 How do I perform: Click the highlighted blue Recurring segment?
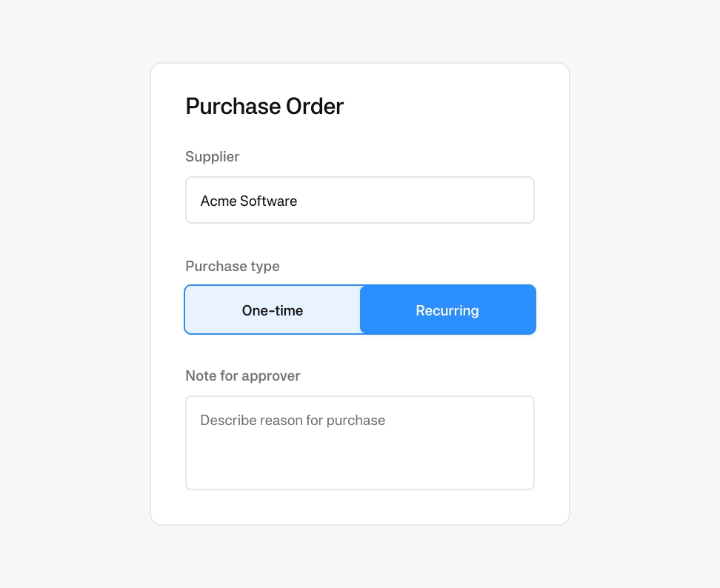447,310
